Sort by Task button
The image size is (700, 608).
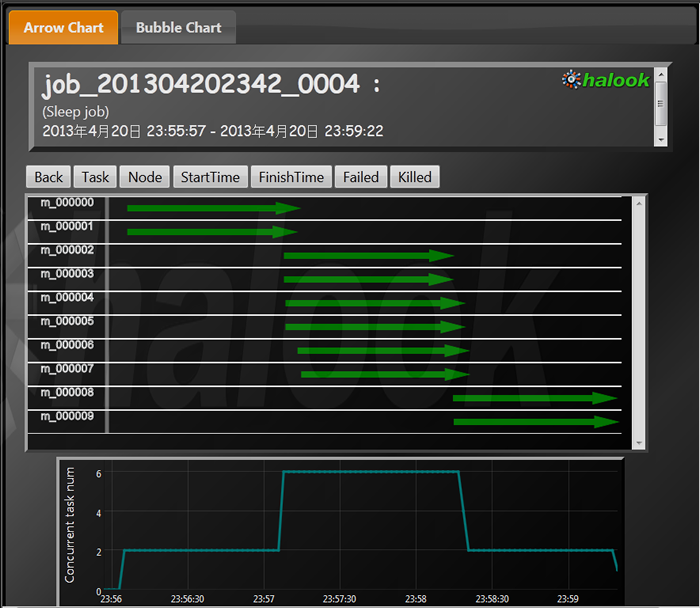tap(95, 177)
